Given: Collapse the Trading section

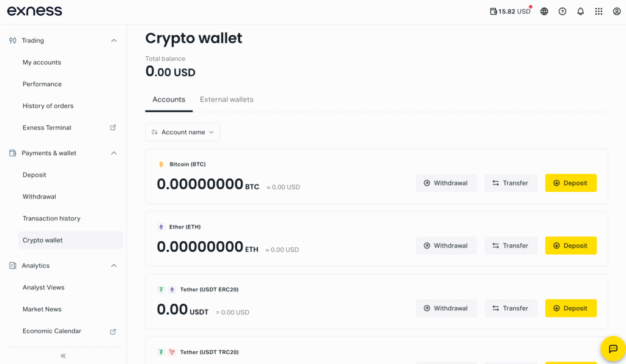Looking at the screenshot, I should [114, 40].
